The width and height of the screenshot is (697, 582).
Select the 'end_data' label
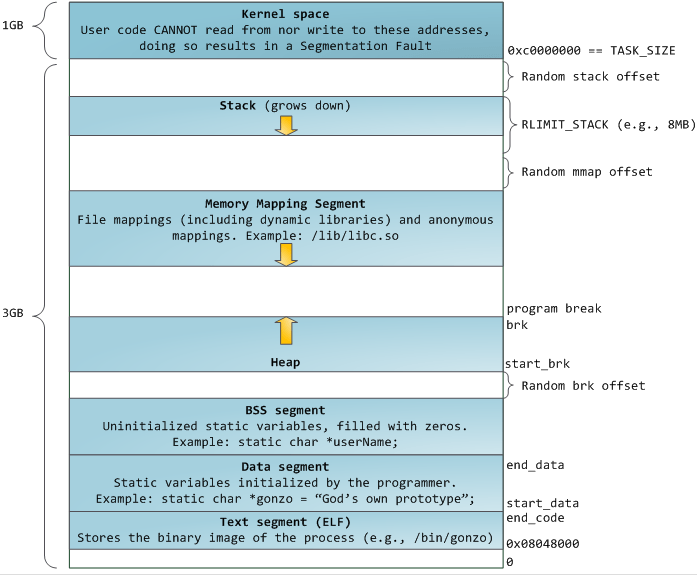(x=535, y=465)
